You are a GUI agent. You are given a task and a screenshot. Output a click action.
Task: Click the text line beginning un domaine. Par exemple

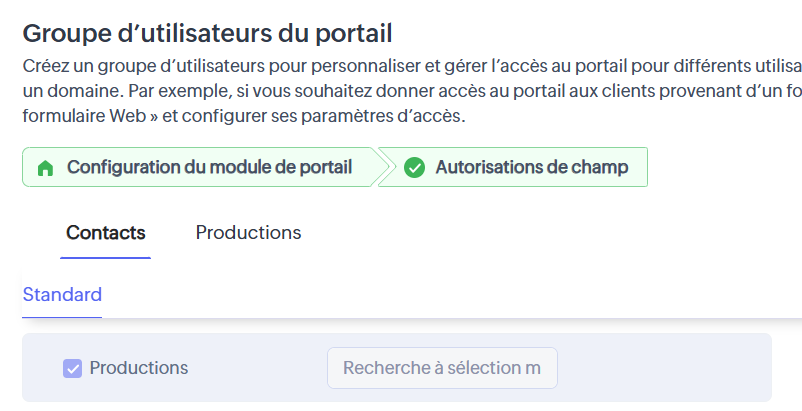412,91
